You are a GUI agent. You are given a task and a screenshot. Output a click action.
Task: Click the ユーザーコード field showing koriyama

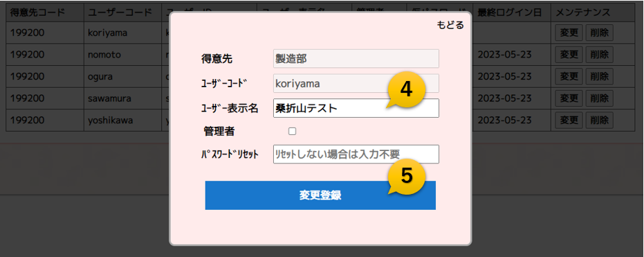click(356, 84)
